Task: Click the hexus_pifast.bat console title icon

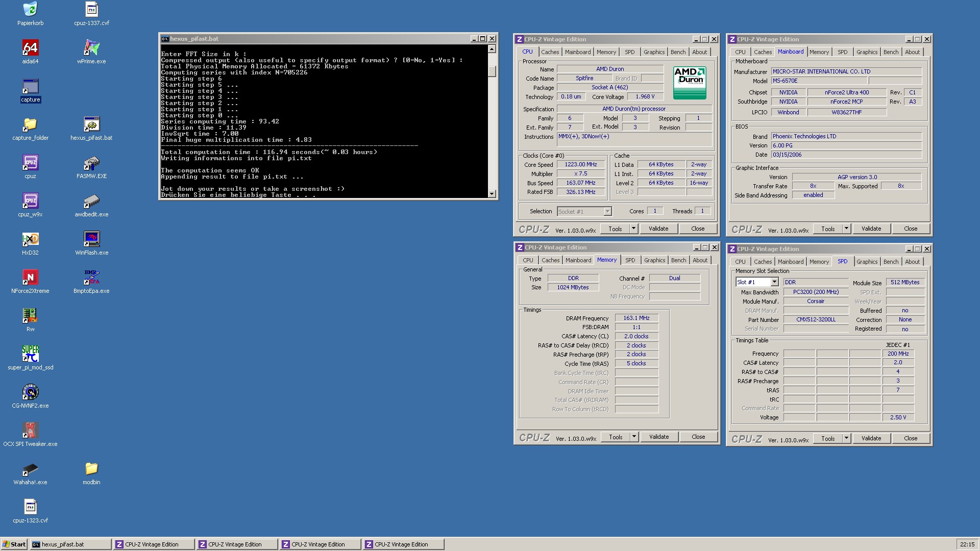Action: [x=165, y=39]
